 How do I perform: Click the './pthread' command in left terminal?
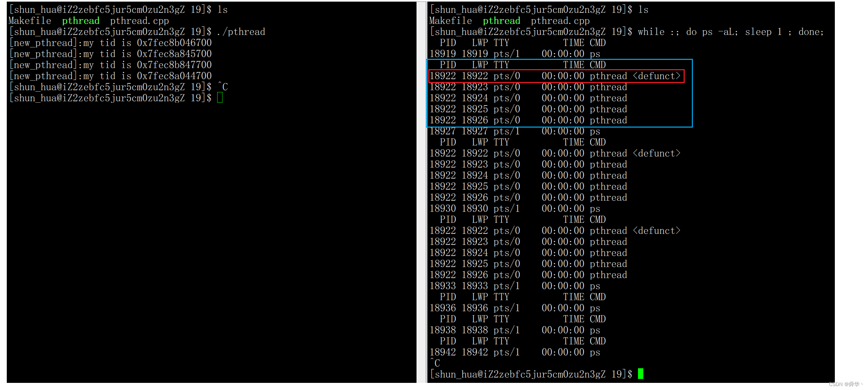pos(241,32)
